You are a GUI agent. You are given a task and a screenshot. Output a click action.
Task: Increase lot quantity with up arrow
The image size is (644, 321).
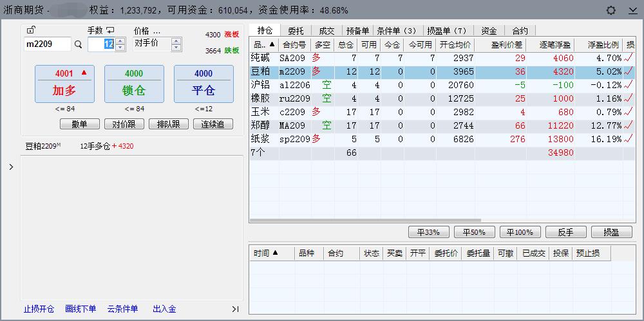(x=119, y=41)
